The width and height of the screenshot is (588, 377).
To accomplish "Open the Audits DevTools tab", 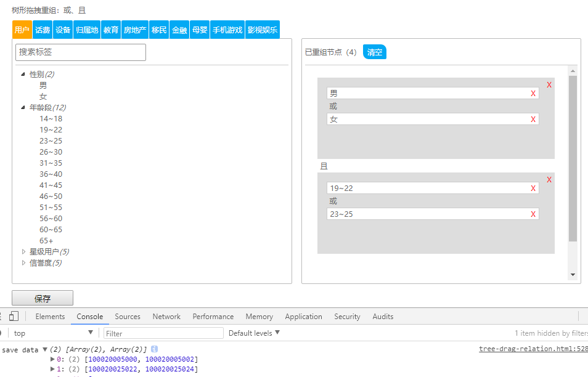I will (383, 316).
